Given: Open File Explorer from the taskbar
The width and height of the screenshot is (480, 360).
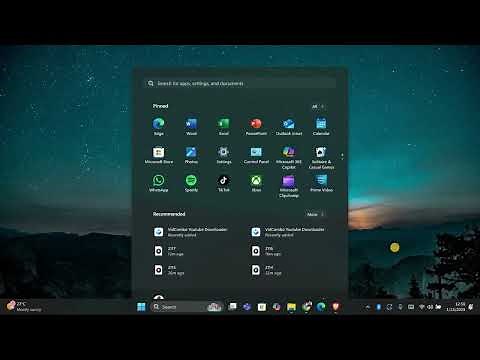Looking at the screenshot, I should tap(291, 307).
